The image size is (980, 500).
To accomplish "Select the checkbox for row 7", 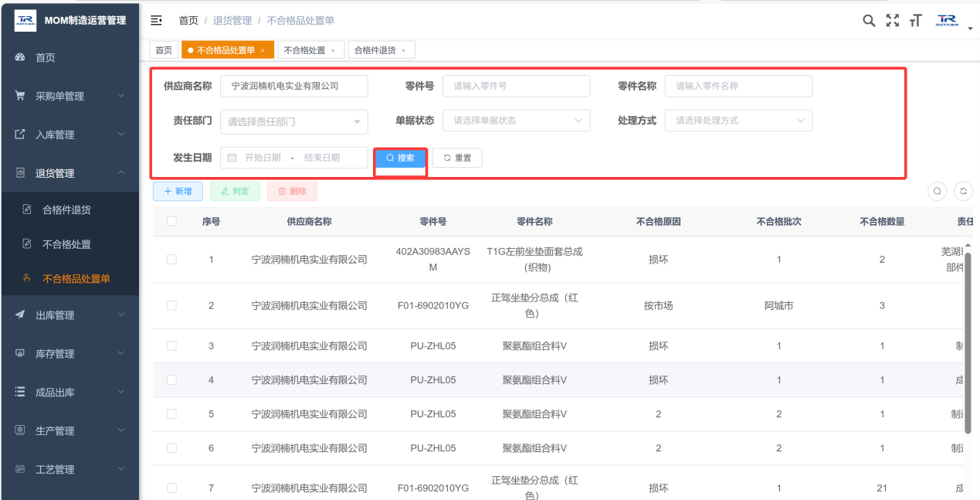I will [171, 488].
